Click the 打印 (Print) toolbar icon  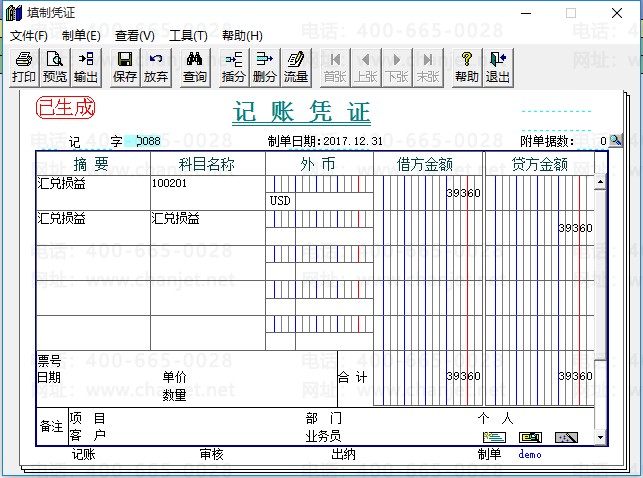[x=24, y=67]
